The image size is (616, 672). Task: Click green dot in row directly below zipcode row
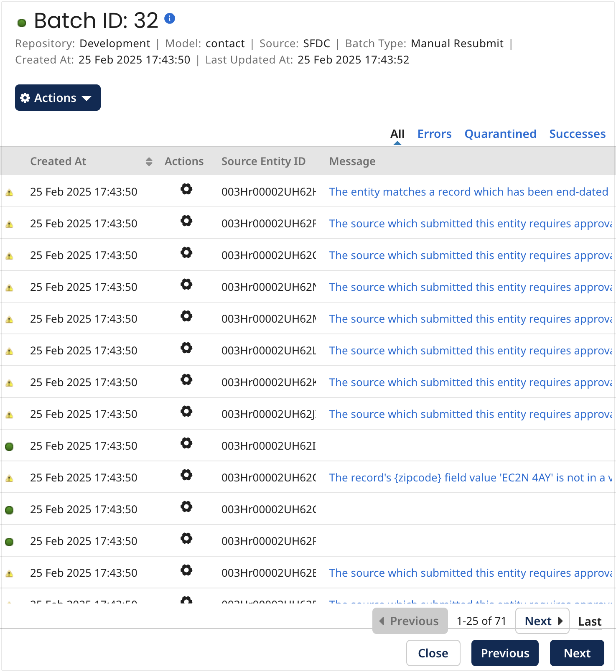(9, 510)
